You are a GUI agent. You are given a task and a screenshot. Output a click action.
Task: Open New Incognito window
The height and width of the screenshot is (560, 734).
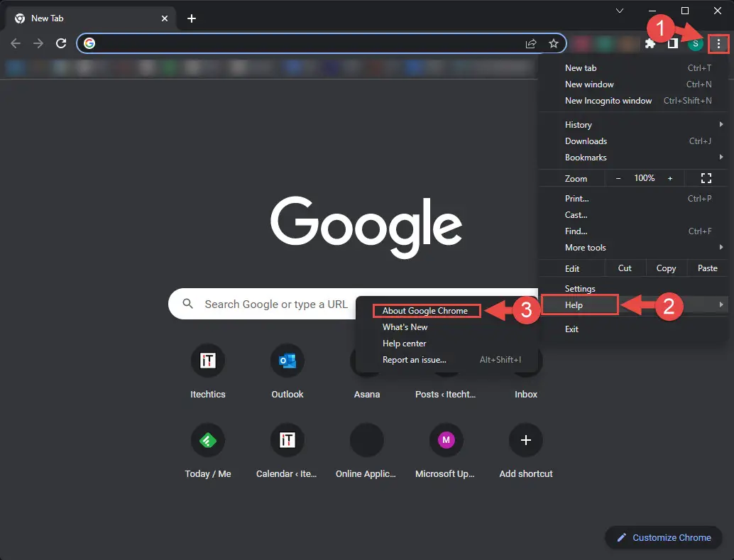(x=633, y=101)
